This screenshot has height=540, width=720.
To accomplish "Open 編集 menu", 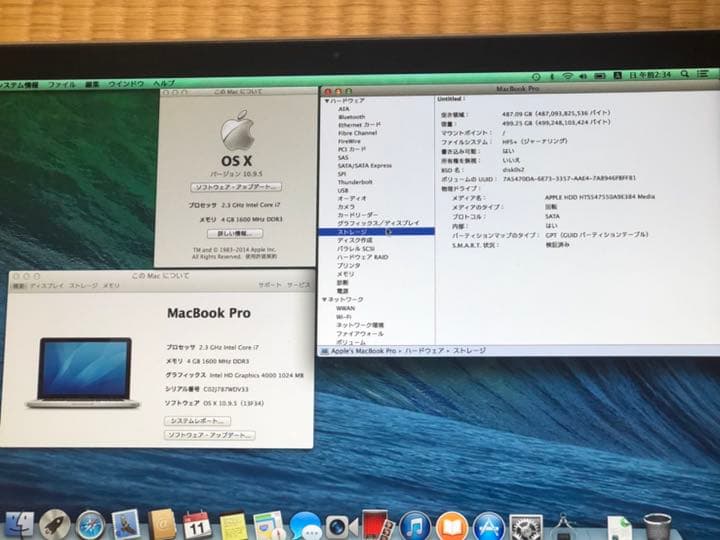I will 92,84.
